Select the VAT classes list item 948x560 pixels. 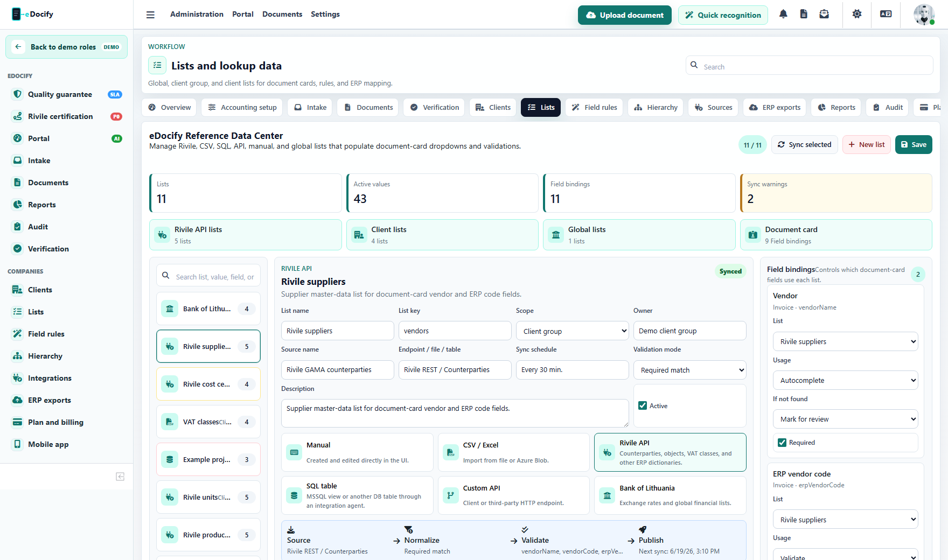click(x=208, y=422)
